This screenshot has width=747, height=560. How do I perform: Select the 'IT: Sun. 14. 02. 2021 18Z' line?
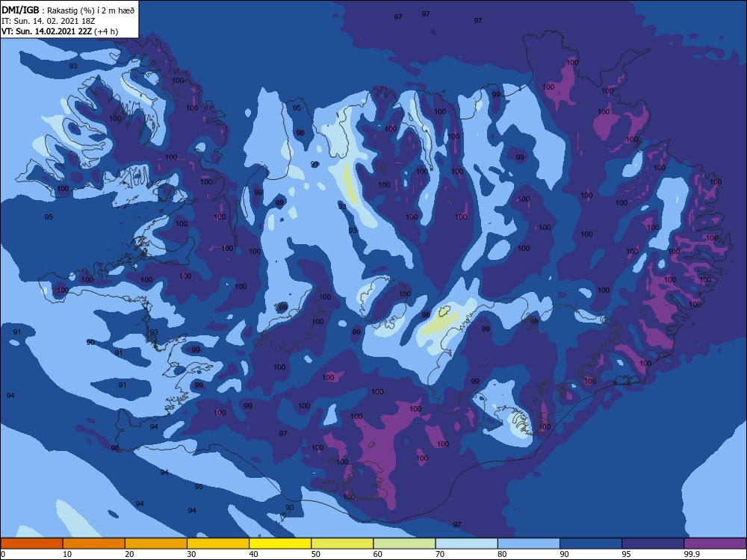pyautogui.click(x=48, y=21)
